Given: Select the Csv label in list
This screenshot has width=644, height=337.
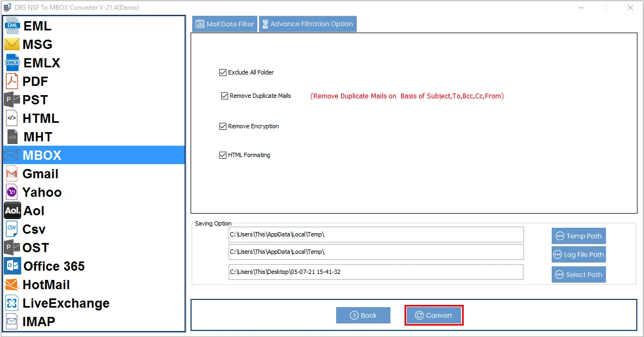Looking at the screenshot, I should coord(34,229).
